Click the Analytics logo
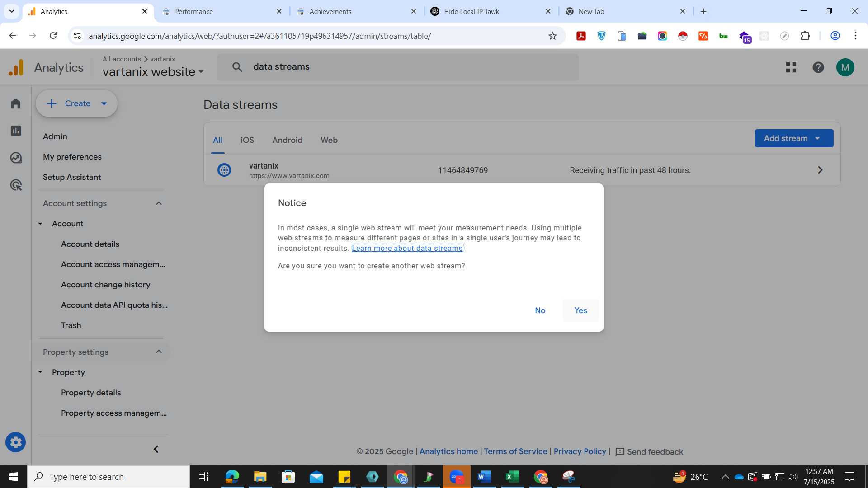Viewport: 868px width, 488px height. pyautogui.click(x=46, y=67)
